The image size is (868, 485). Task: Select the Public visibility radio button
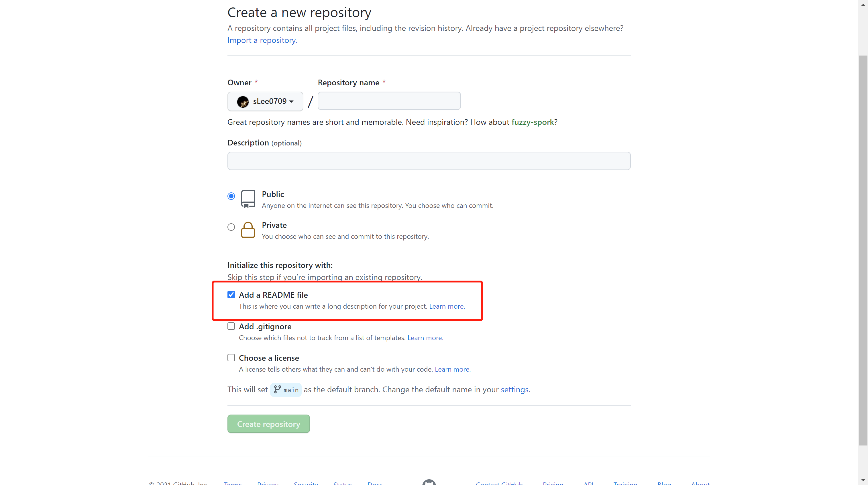tap(231, 196)
